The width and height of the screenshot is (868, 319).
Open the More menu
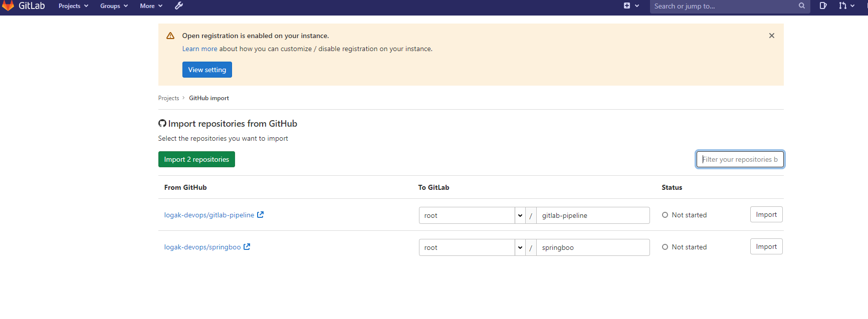click(x=151, y=6)
